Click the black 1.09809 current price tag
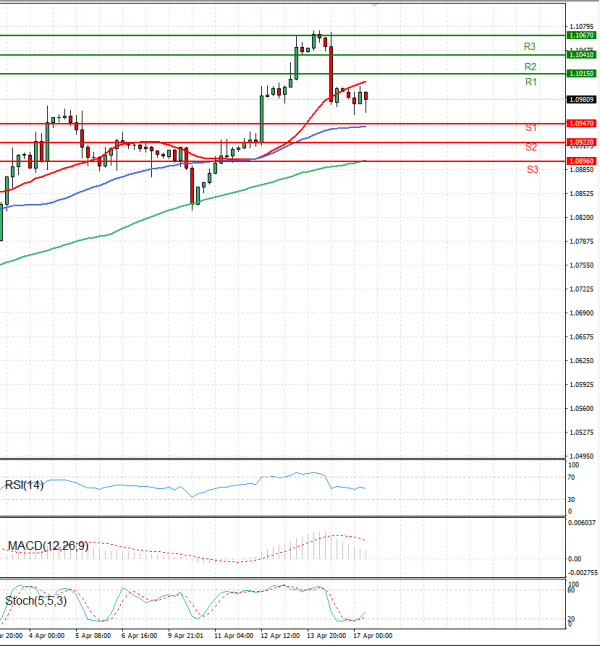This screenshot has width=600, height=646. point(581,100)
